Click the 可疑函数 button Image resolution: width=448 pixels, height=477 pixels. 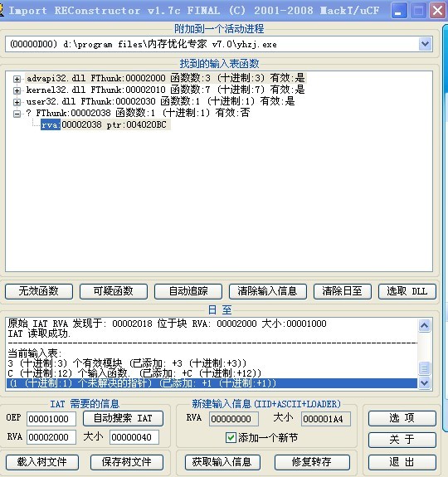point(114,291)
